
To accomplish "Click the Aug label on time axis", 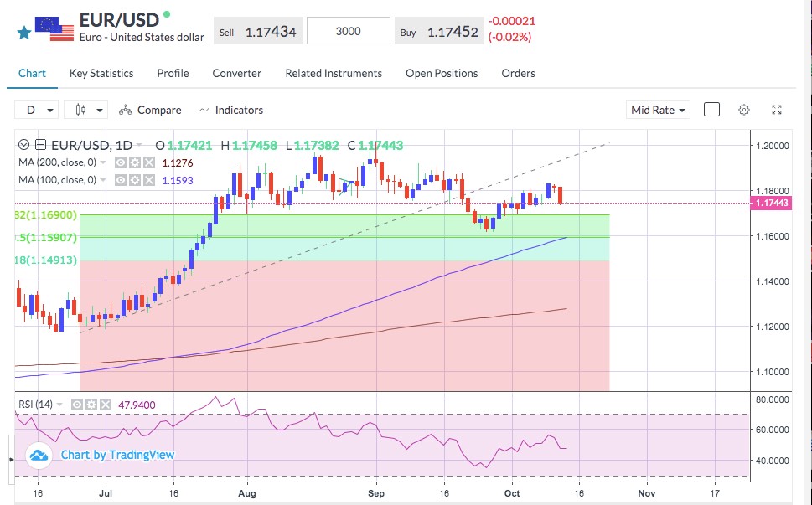I will (x=247, y=493).
